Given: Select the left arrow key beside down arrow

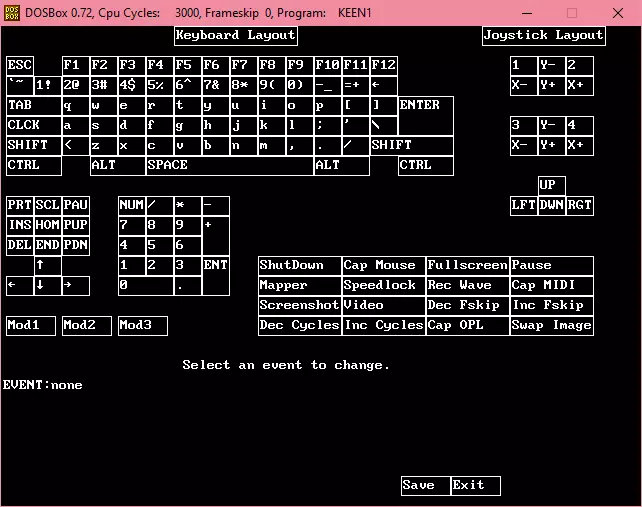Looking at the screenshot, I should coord(20,285).
